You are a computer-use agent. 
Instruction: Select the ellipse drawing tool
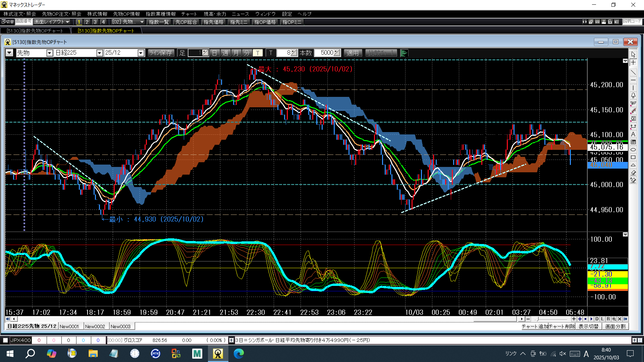coord(633,149)
